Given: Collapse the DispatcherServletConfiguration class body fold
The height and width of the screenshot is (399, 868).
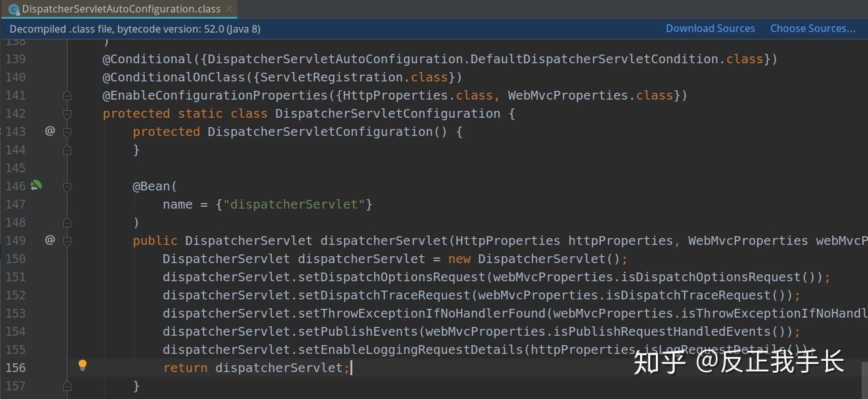Looking at the screenshot, I should tap(67, 113).
